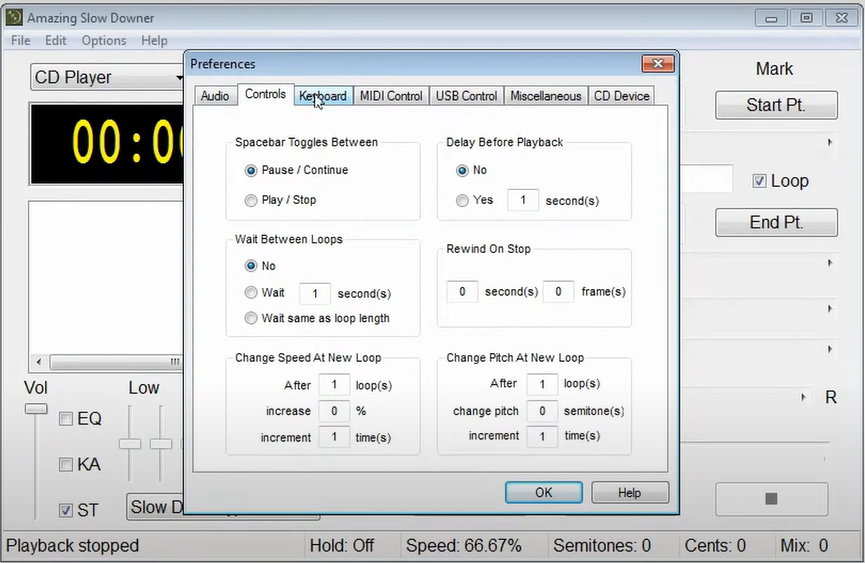Close the Preferences dialog with X
Image resolution: width=865 pixels, height=563 pixels.
click(658, 63)
